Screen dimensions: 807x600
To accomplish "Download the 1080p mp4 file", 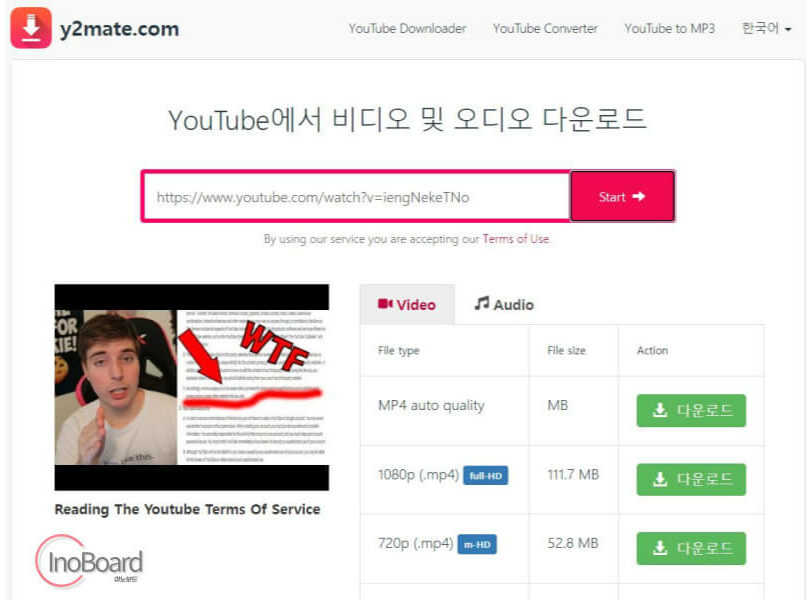I will tap(691, 479).
